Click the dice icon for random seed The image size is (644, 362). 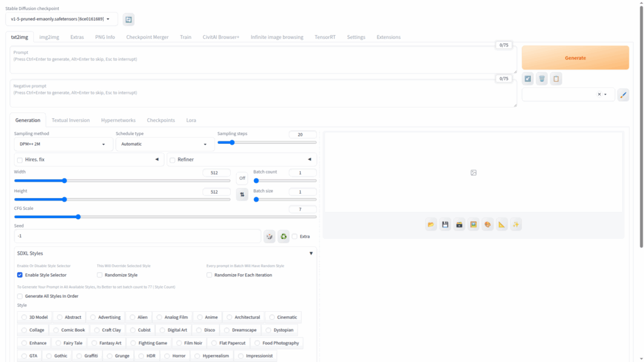pos(269,236)
